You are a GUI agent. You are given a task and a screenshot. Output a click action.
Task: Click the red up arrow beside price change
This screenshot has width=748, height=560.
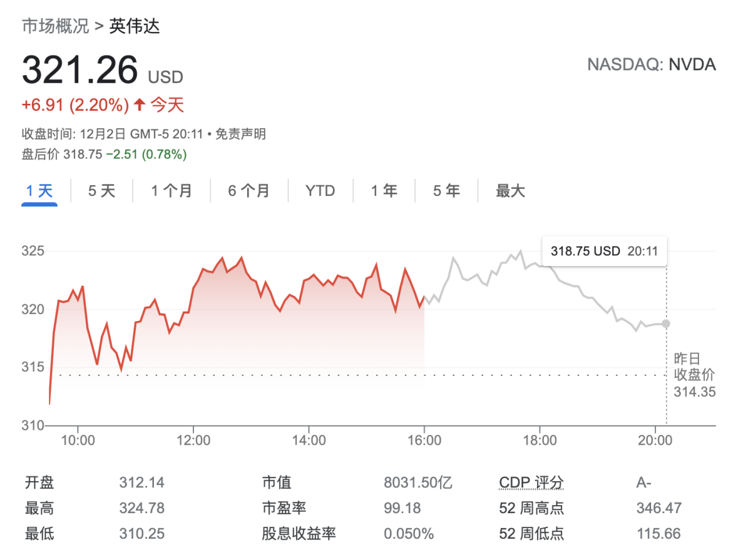click(139, 105)
